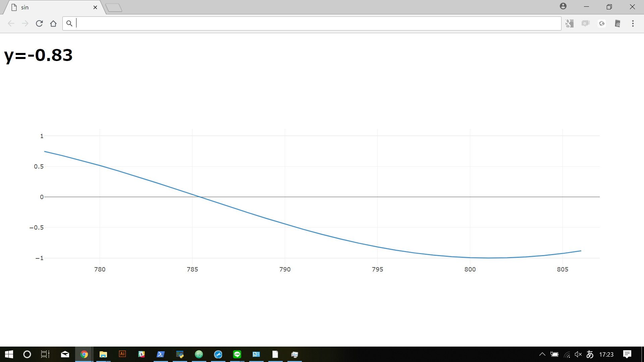Click the back navigation arrow

coord(11,23)
